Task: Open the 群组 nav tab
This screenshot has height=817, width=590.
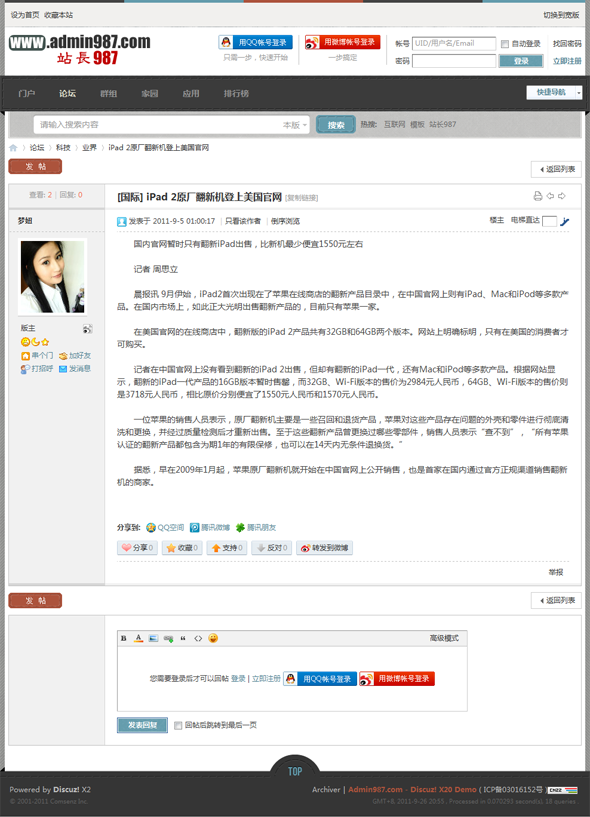Action: point(108,93)
